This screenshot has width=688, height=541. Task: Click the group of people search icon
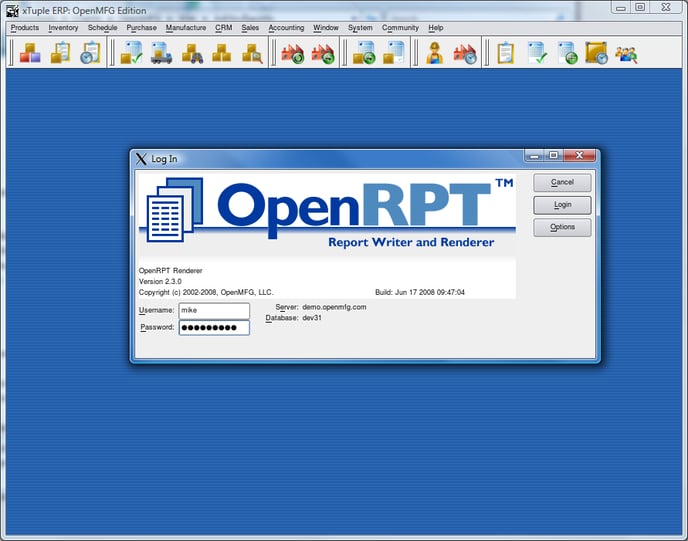point(627,54)
